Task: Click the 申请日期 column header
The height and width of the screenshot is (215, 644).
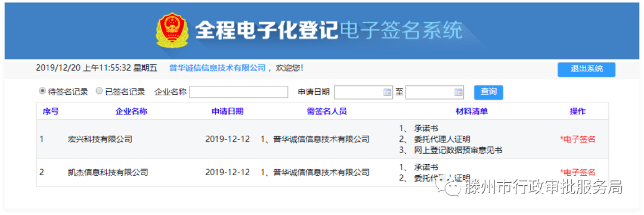Action: [227, 111]
